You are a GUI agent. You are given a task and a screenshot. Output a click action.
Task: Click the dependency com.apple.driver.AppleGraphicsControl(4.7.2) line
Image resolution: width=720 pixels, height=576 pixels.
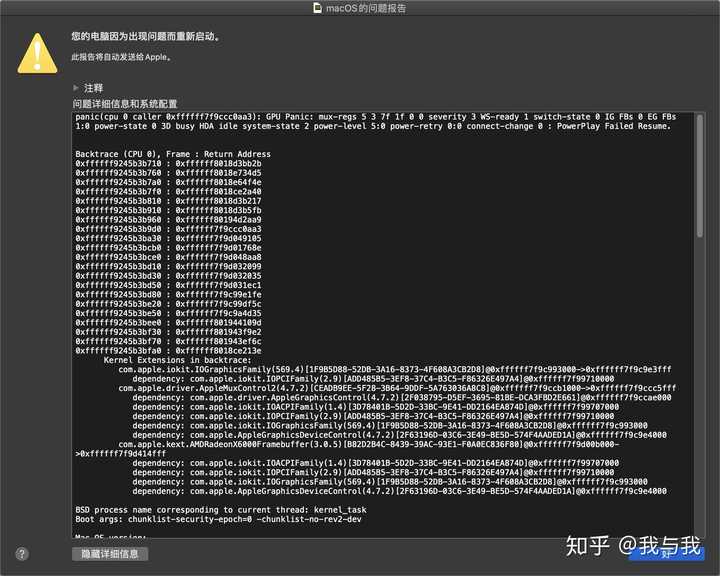402,398
